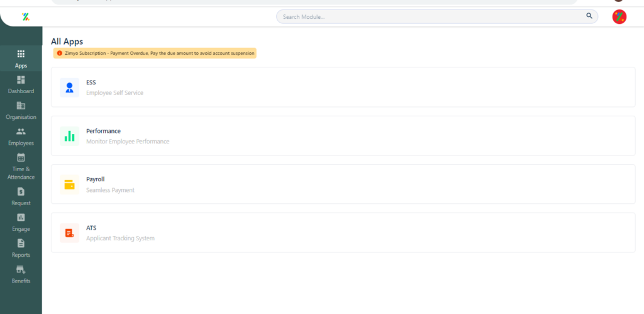Open the Employees people icon
The width and height of the screenshot is (644, 314).
(x=21, y=132)
